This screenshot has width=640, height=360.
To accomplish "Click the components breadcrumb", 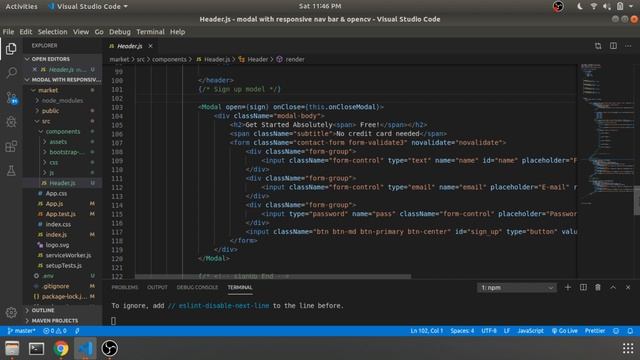I will [169, 60].
